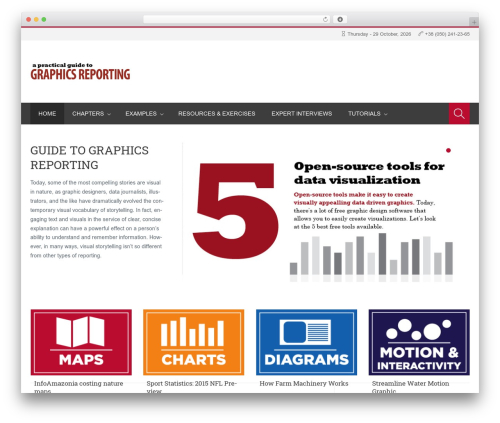Click the large red number 5 graphic

236,211
